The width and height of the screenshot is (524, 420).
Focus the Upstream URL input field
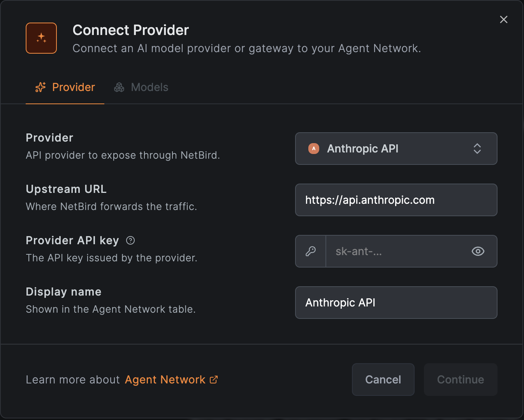click(396, 200)
